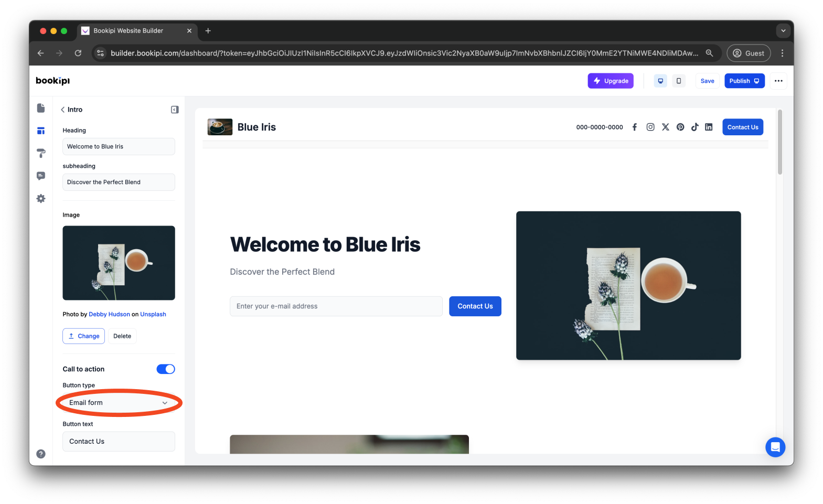The image size is (823, 504).
Task: View site information icon in address bar
Action: (x=101, y=53)
